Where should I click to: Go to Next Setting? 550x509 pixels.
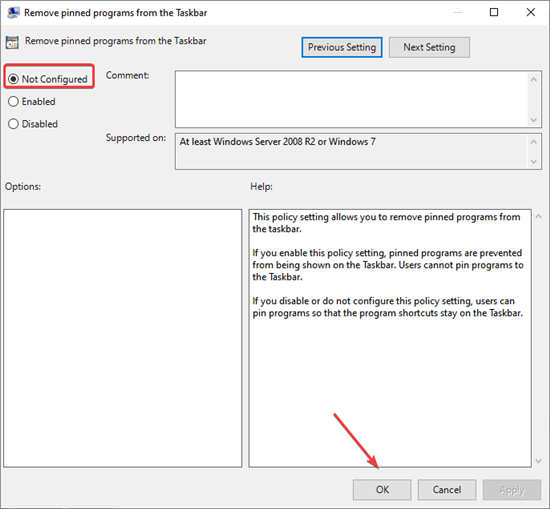coord(429,47)
